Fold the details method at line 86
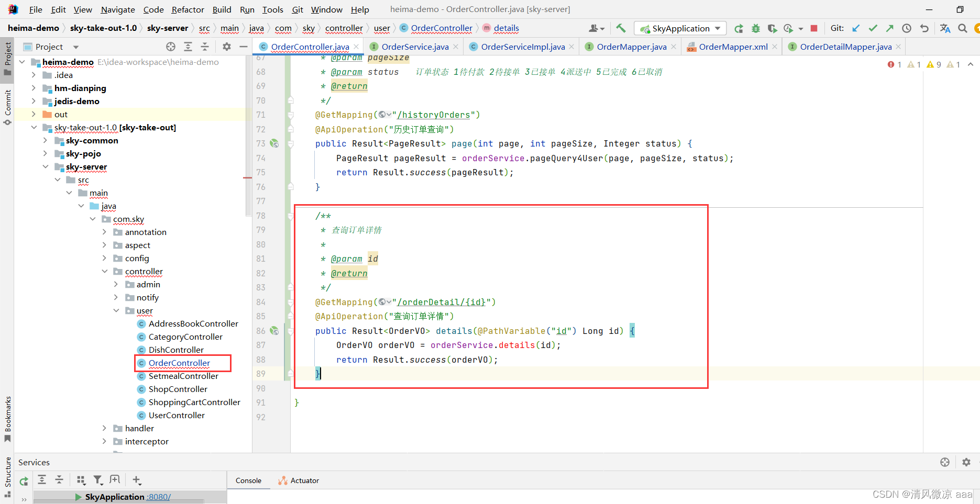The height and width of the screenshot is (504, 980). 290,331
